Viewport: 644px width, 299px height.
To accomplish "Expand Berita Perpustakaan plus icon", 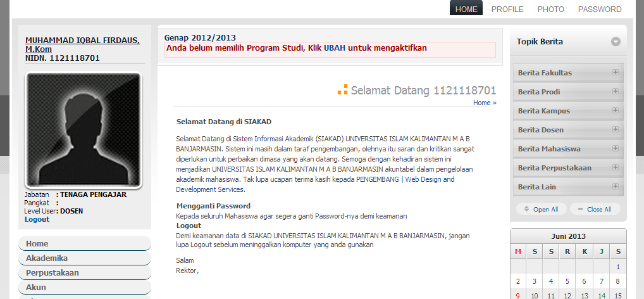I will [x=615, y=168].
